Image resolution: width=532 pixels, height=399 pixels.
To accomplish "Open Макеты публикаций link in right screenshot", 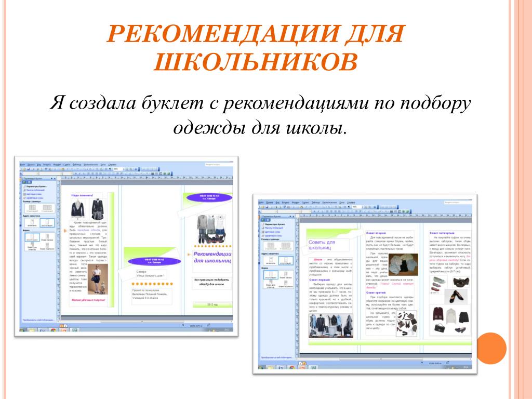I will click(274, 228).
